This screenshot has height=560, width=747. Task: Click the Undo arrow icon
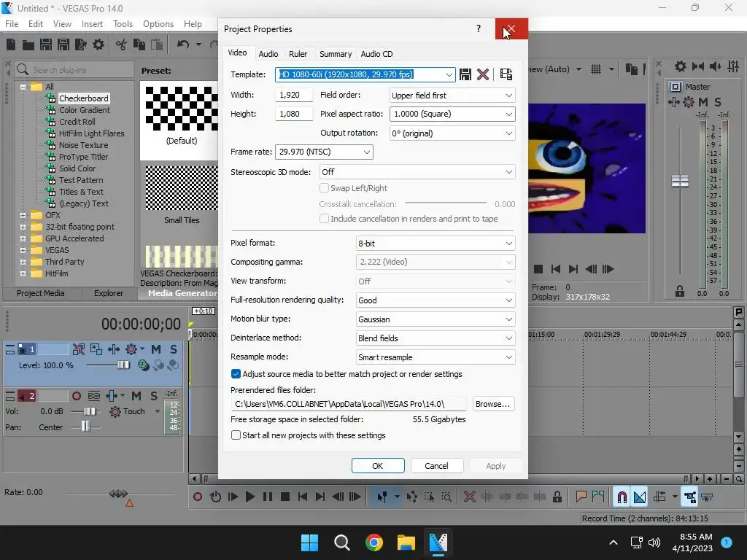[183, 44]
